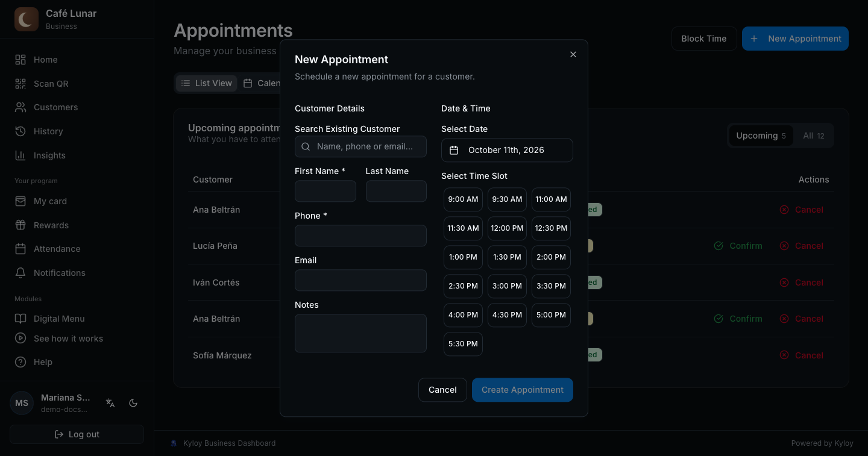Close the New Appointment dialog
This screenshot has height=456, width=868.
click(573, 54)
